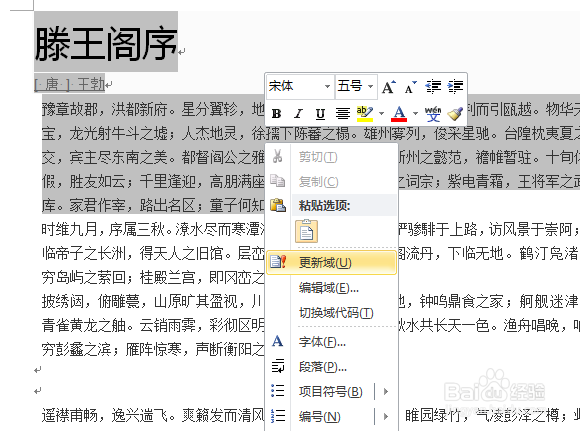Image resolution: width=580 pixels, height=431 pixels.
Task: Click the update field icon
Action: [x=278, y=262]
